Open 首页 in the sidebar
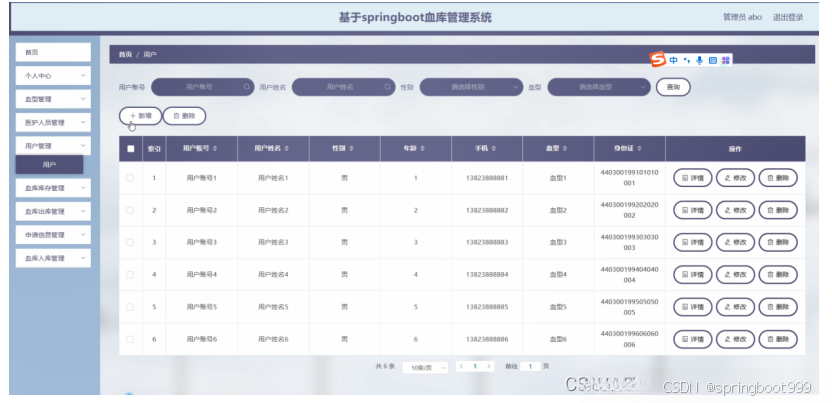 point(53,52)
